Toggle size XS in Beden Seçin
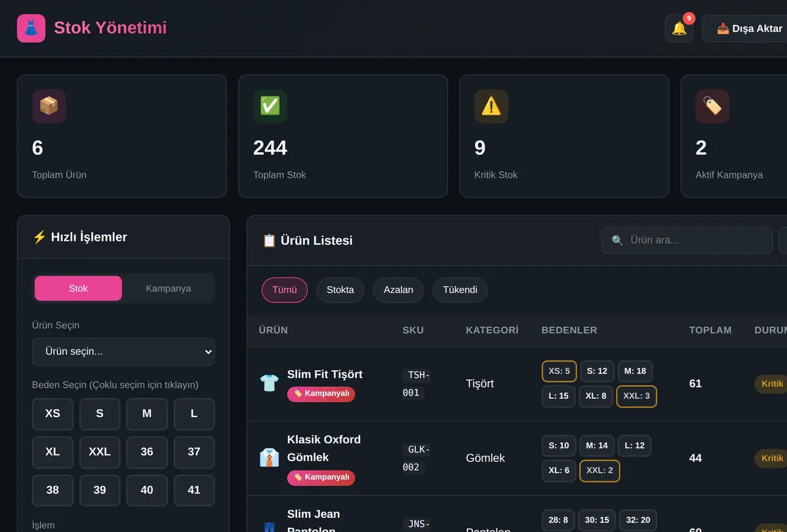787x532 pixels. [x=52, y=414]
